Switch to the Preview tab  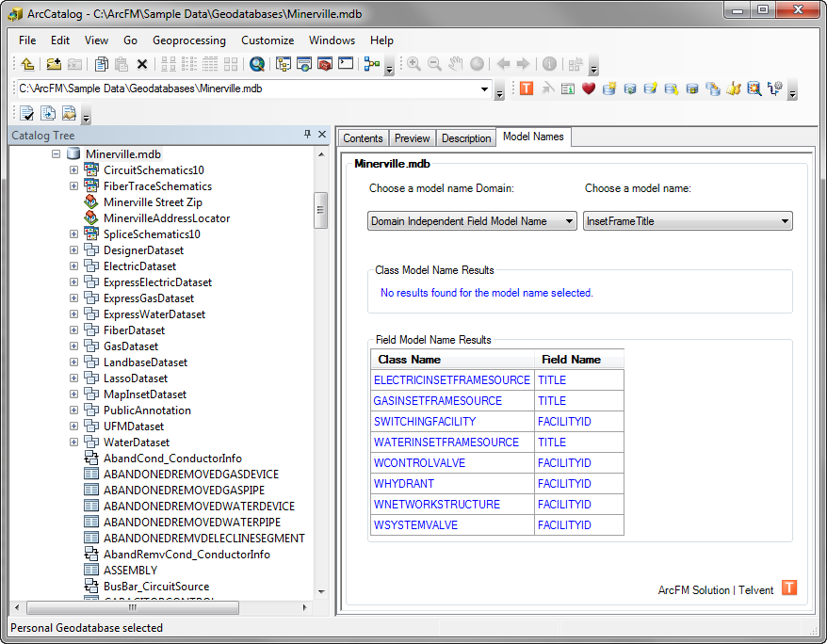coord(412,138)
